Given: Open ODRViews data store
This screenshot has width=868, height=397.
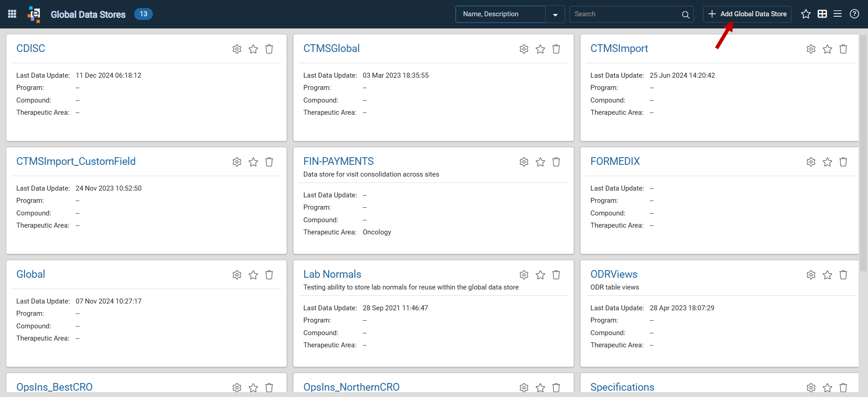Looking at the screenshot, I should click(614, 274).
